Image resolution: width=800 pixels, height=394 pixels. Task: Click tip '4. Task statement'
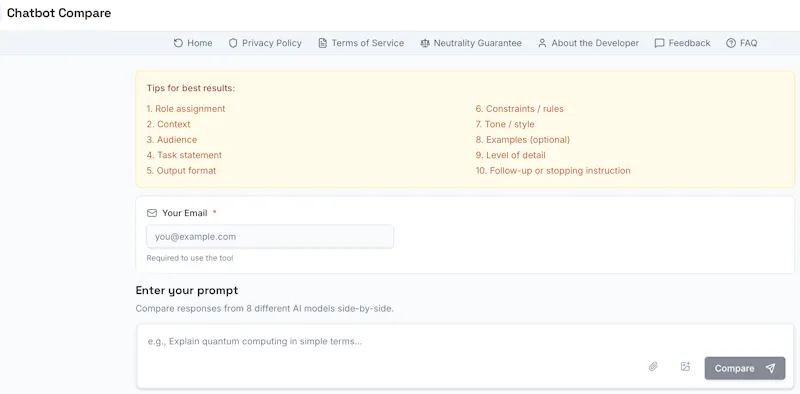[x=184, y=155]
